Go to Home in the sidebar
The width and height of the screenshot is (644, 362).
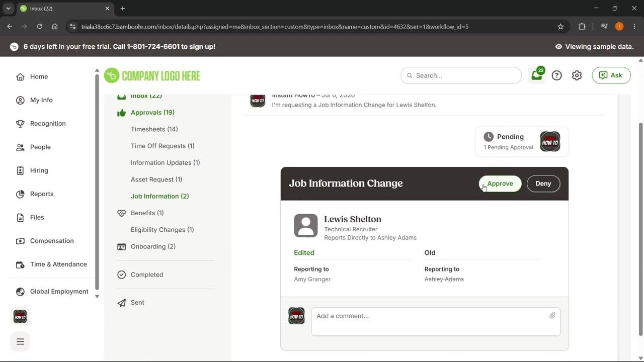pos(39,76)
